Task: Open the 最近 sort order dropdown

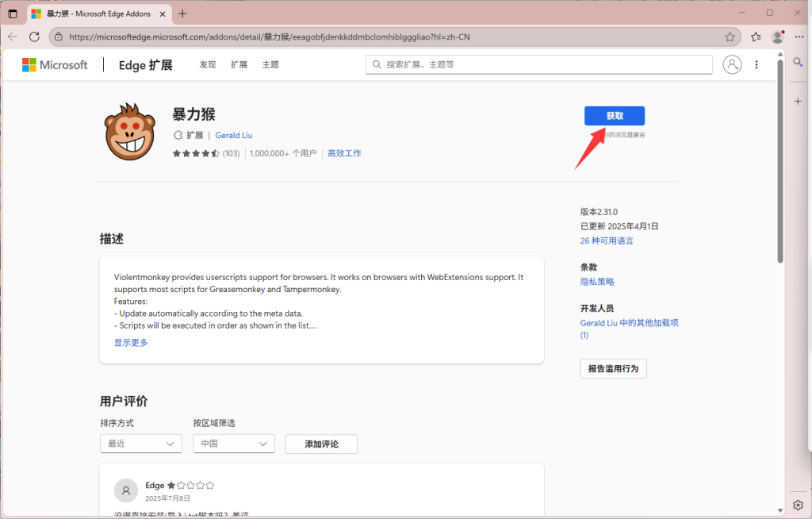Action: tap(140, 444)
